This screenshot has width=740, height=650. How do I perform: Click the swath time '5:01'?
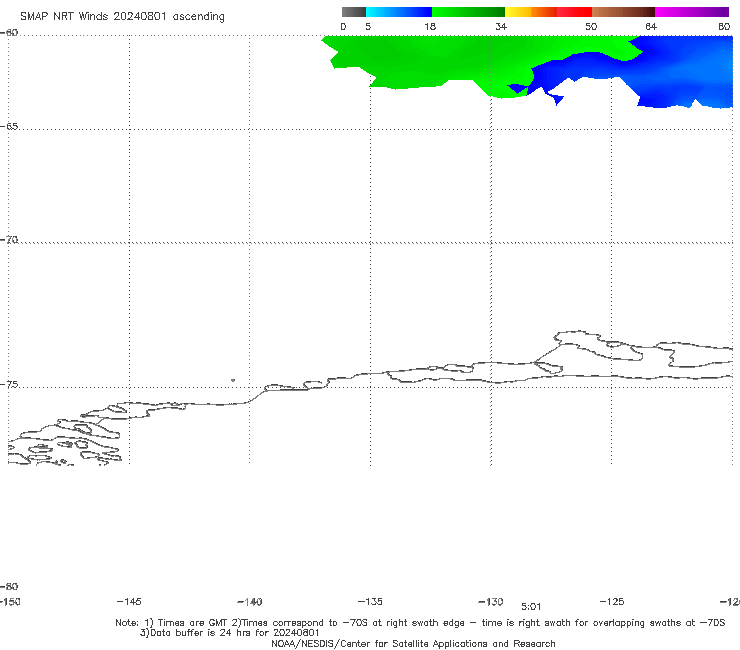tap(531, 607)
